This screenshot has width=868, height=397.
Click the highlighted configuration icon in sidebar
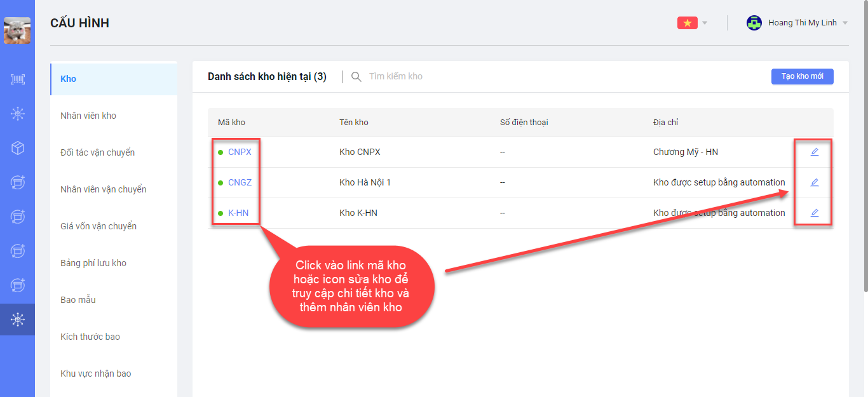[17, 320]
